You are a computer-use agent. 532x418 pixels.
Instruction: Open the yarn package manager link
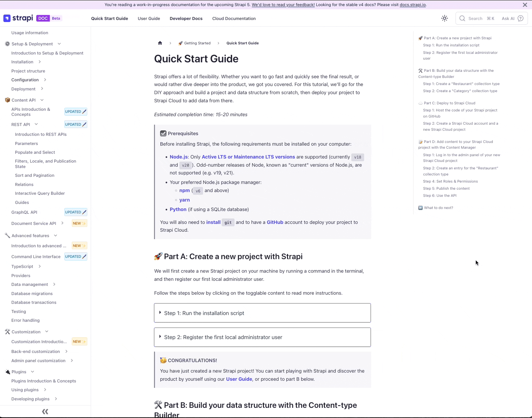pos(184,200)
